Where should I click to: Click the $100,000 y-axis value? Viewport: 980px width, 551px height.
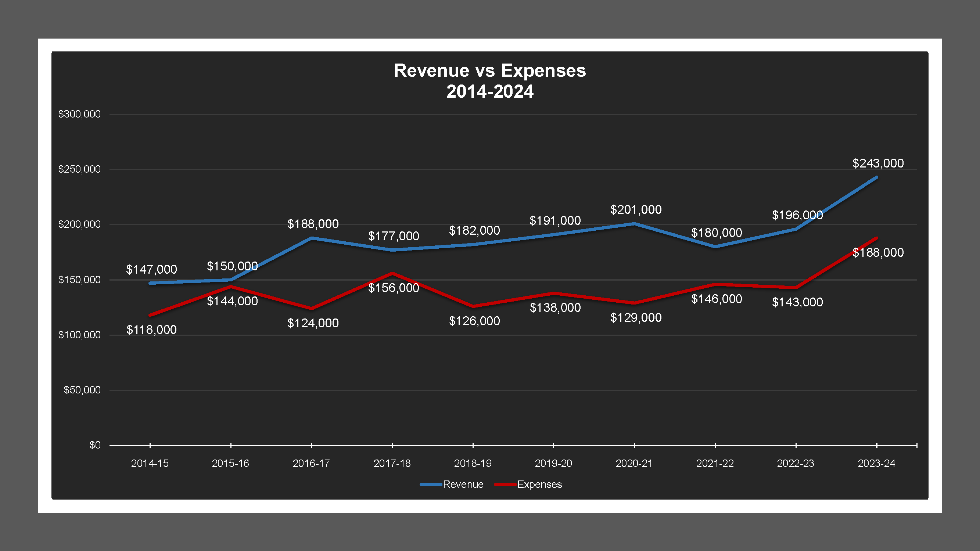point(79,335)
